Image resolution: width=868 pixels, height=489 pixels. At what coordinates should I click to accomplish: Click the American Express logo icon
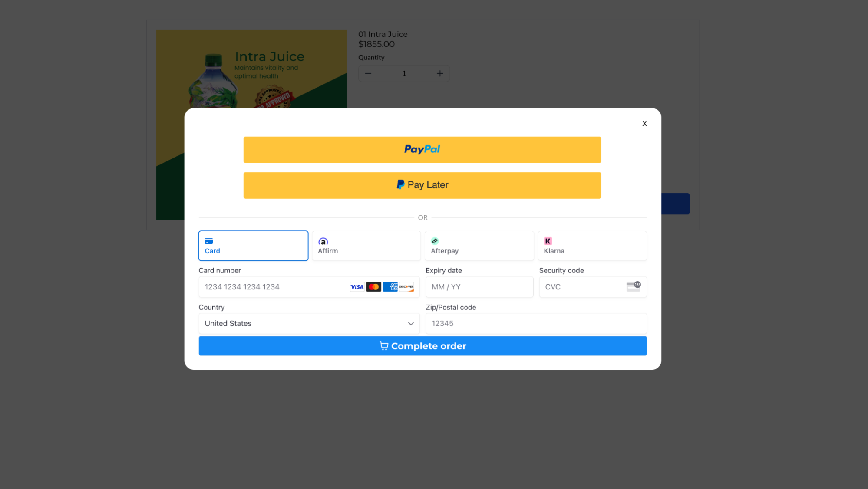click(390, 287)
